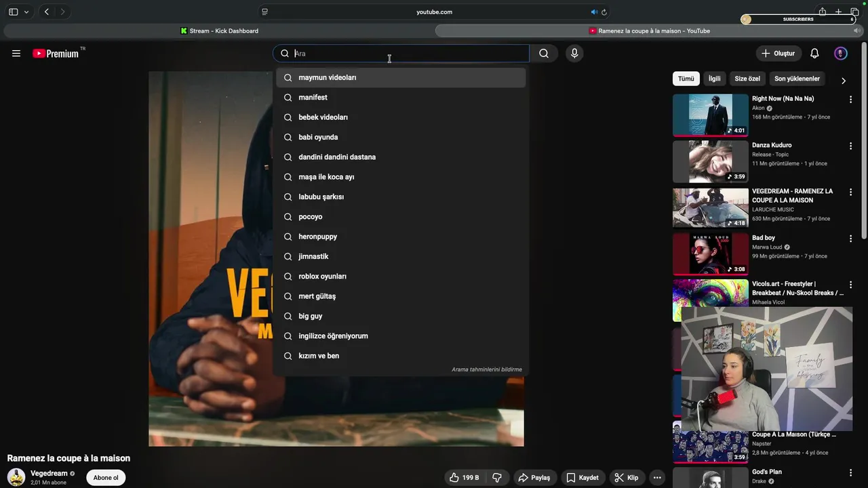This screenshot has width=868, height=488.
Task: Click the Oluştur create button
Action: coord(779,54)
